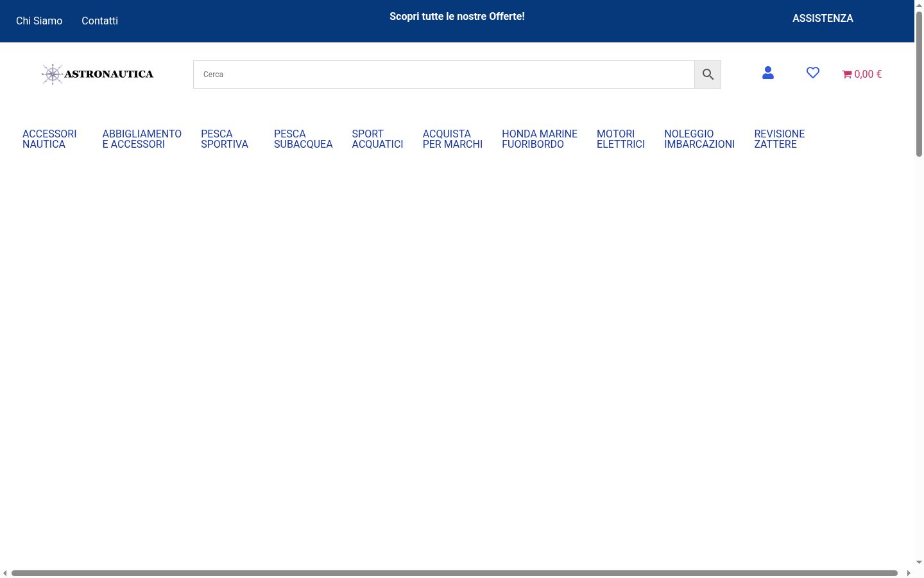Screen dimensions: 924x578
Task: Open the Acquista per Marchi menu
Action: (x=452, y=139)
